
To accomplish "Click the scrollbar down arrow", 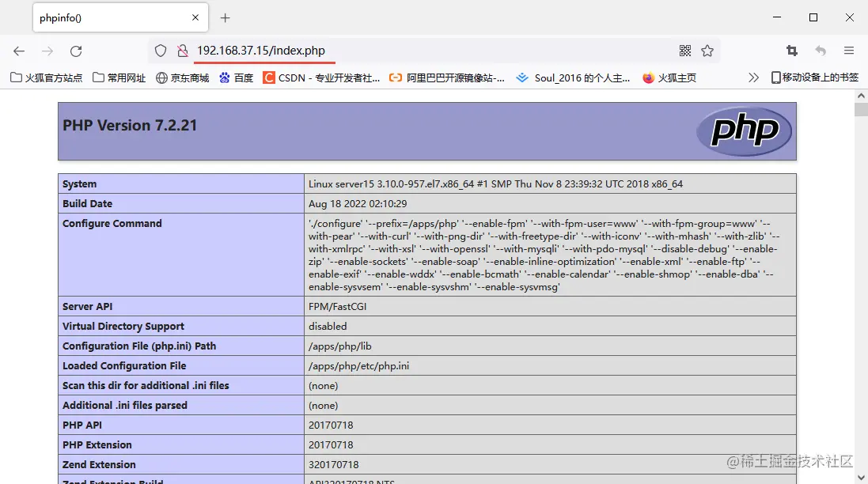I will pyautogui.click(x=861, y=478).
